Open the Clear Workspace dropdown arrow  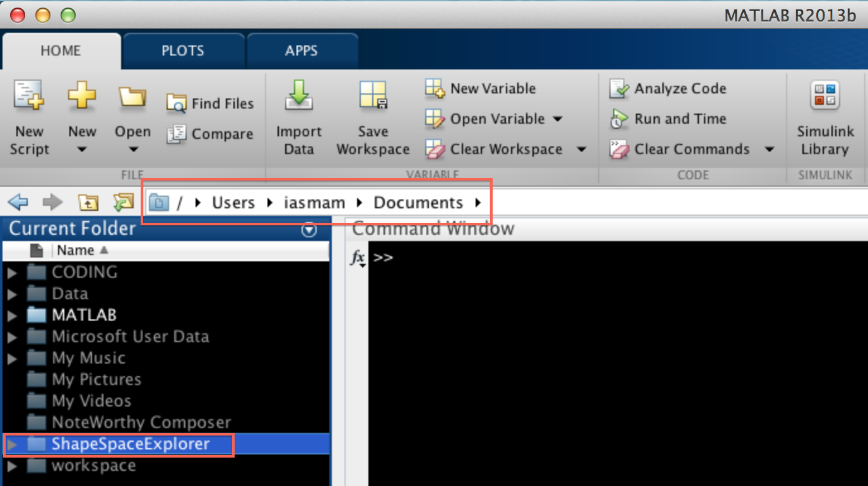tap(582, 150)
